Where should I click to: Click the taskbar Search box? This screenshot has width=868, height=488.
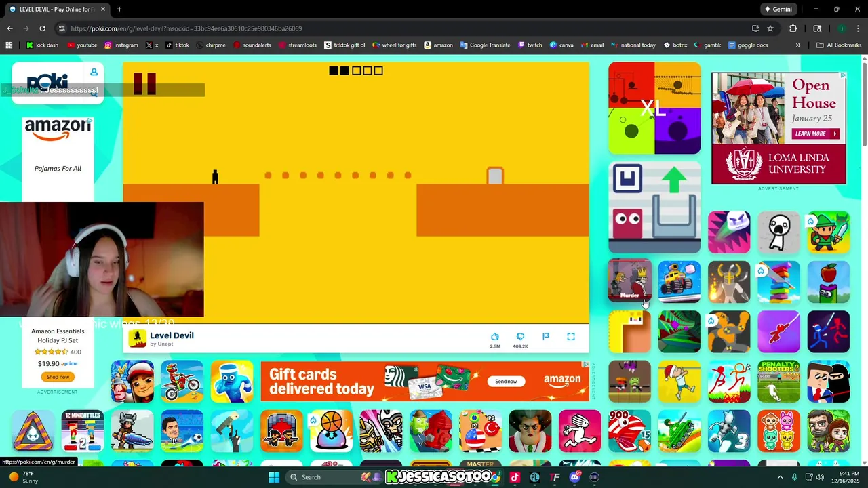335,477
